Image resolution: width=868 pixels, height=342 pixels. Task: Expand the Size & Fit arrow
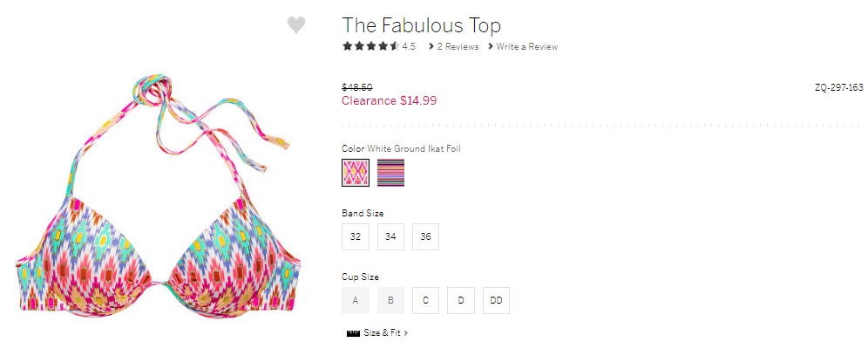[406, 333]
